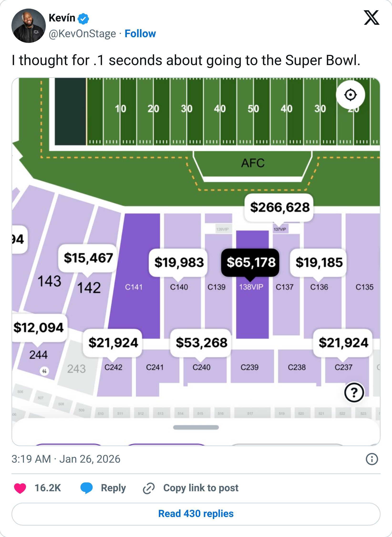Like the post with the heart icon
The image size is (392, 537).
click(x=20, y=488)
